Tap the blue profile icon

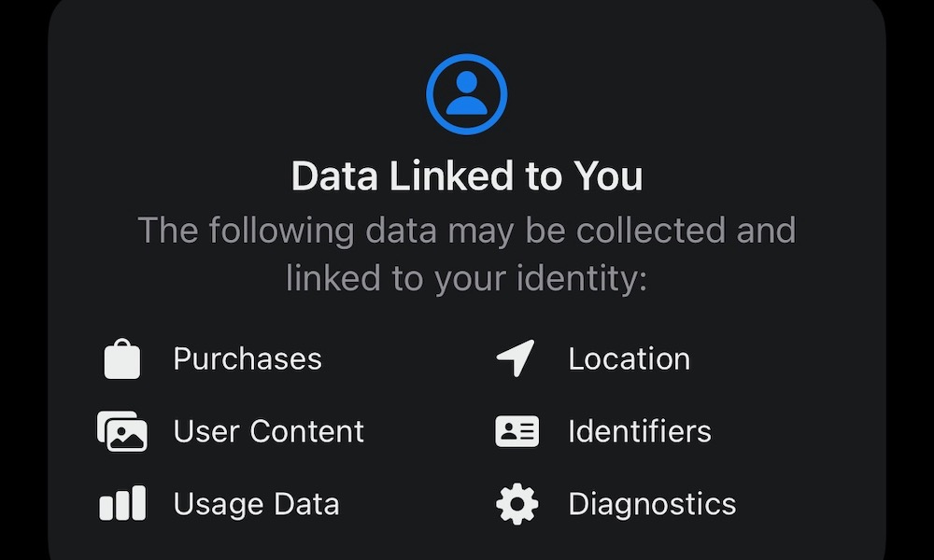(x=466, y=94)
